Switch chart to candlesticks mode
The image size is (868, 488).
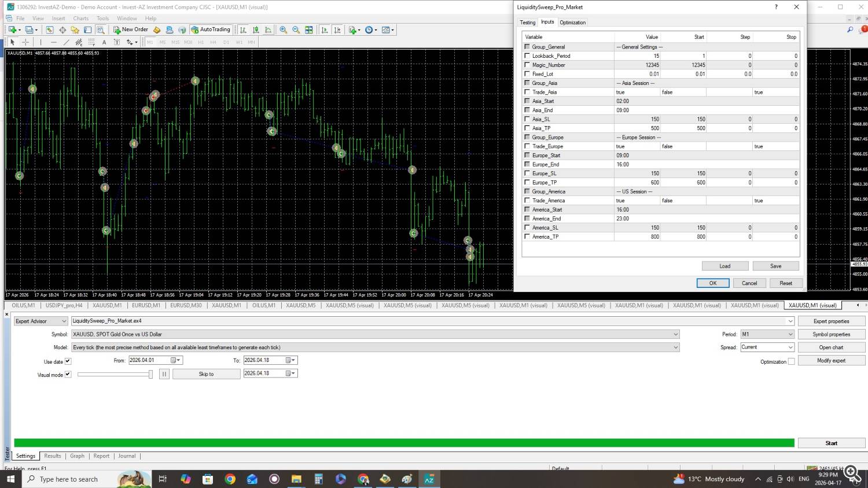coord(256,29)
